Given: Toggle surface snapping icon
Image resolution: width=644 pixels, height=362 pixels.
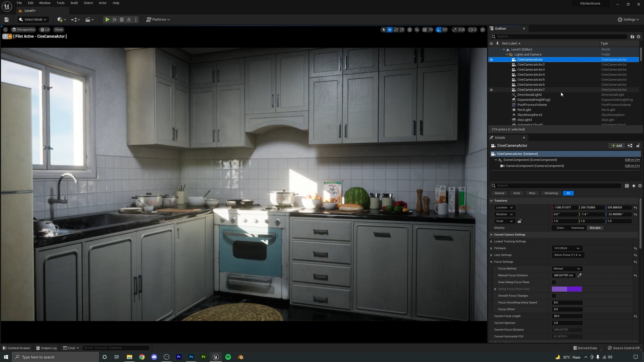Looking at the screenshot, I should (417, 29).
